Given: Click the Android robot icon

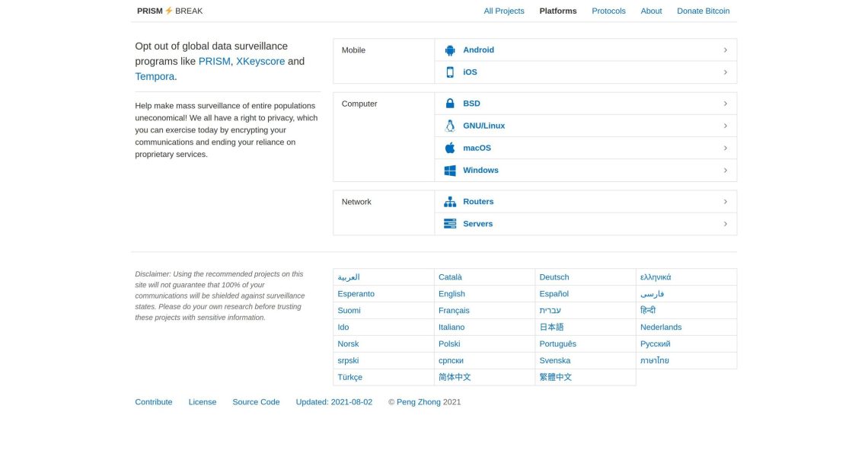Looking at the screenshot, I should click(450, 50).
